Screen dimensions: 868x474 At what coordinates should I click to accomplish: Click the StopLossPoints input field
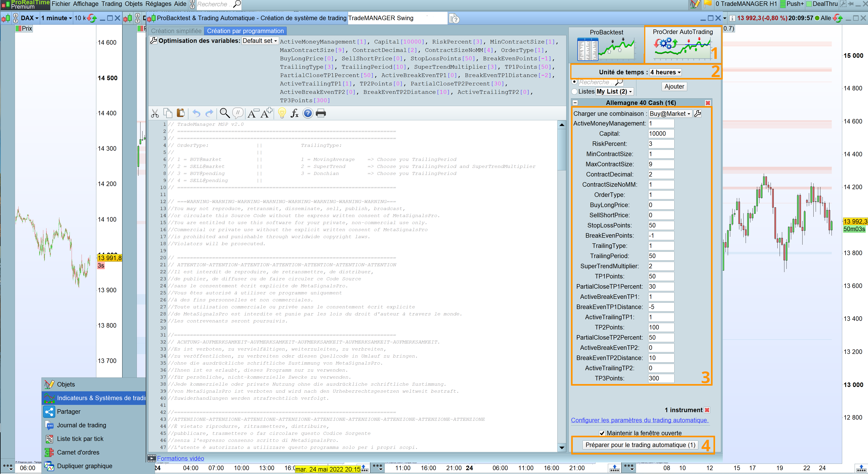click(661, 225)
